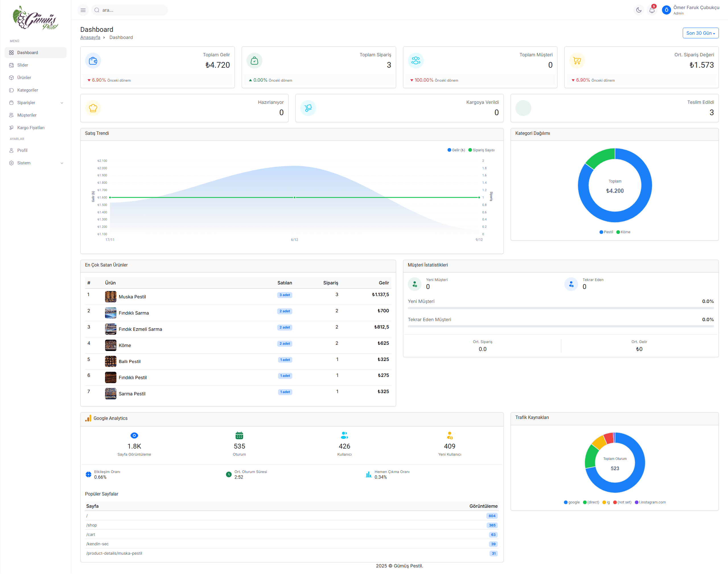The image size is (728, 574).
Task: Click the Muska Pestil product thumbnail
Action: (x=111, y=297)
